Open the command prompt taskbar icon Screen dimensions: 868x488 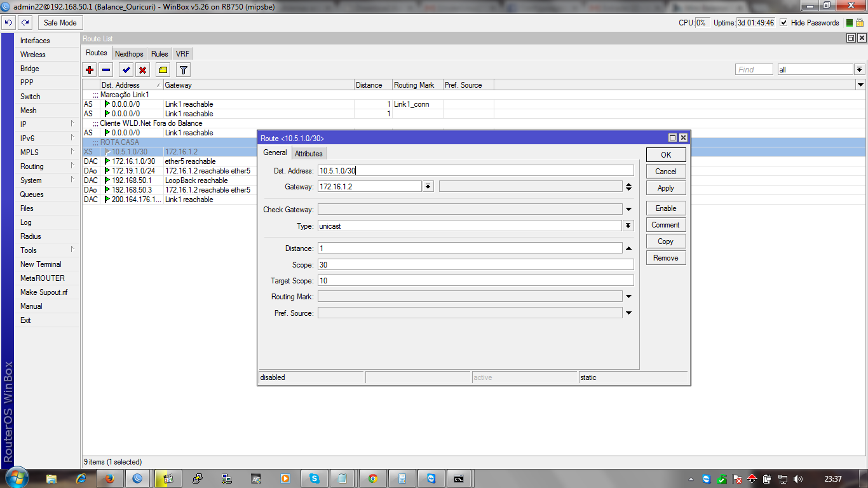click(x=458, y=478)
